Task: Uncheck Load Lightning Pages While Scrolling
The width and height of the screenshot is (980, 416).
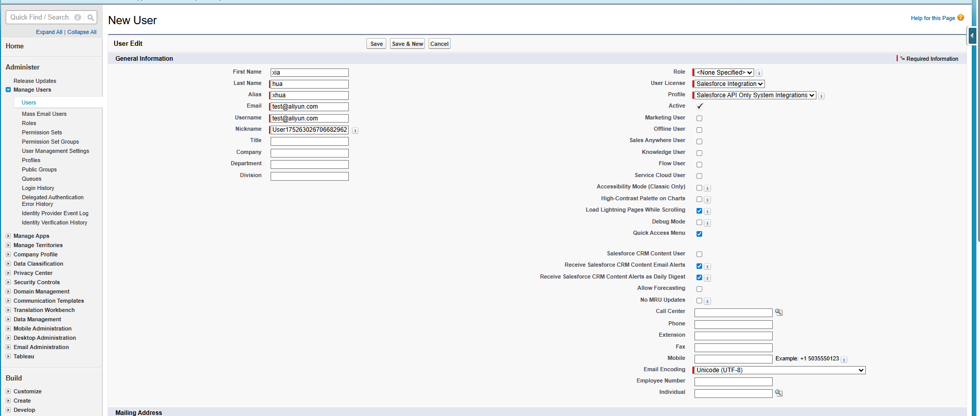Action: pyautogui.click(x=699, y=211)
